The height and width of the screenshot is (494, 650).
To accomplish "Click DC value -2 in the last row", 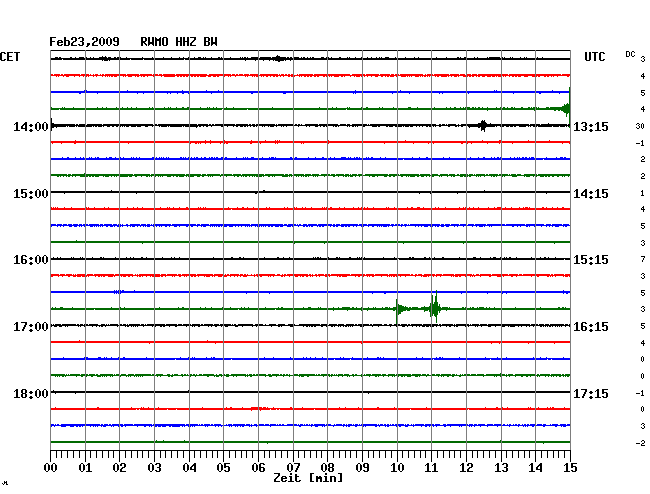I will (x=640, y=443).
